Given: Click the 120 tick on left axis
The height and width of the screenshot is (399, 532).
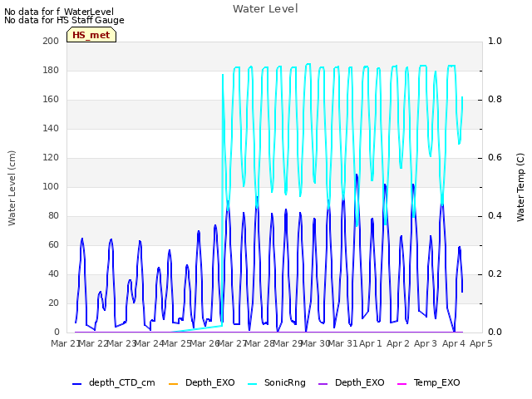Looking at the screenshot, I should point(51,158).
